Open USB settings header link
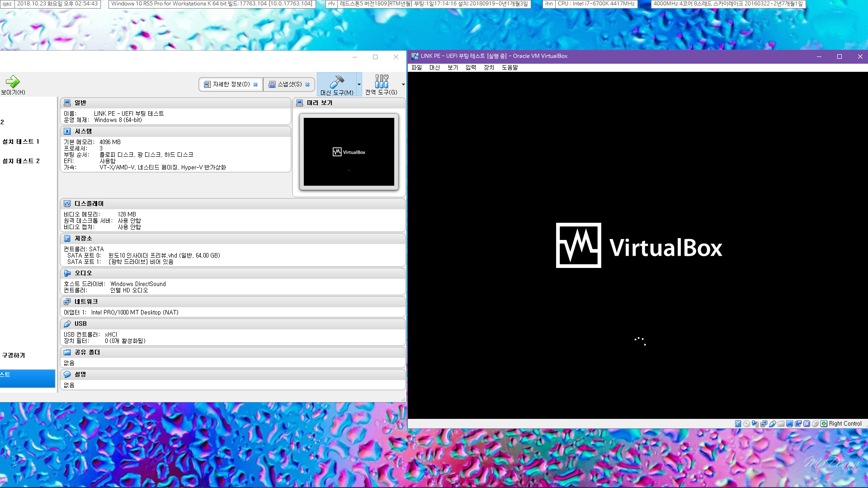This screenshot has width=868, height=488. pos(80,324)
